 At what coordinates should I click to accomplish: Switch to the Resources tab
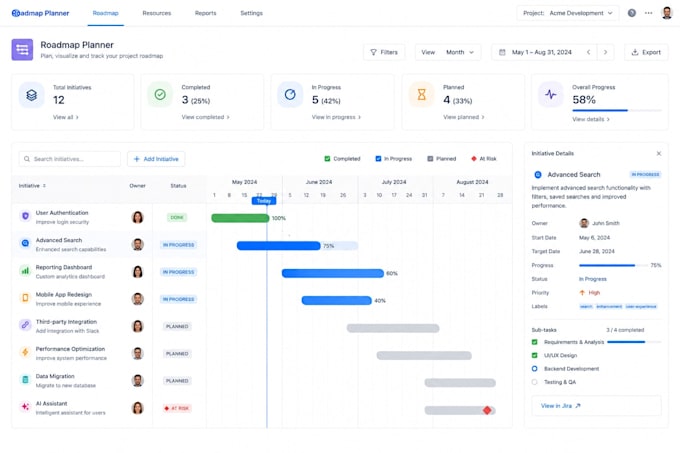pos(157,13)
